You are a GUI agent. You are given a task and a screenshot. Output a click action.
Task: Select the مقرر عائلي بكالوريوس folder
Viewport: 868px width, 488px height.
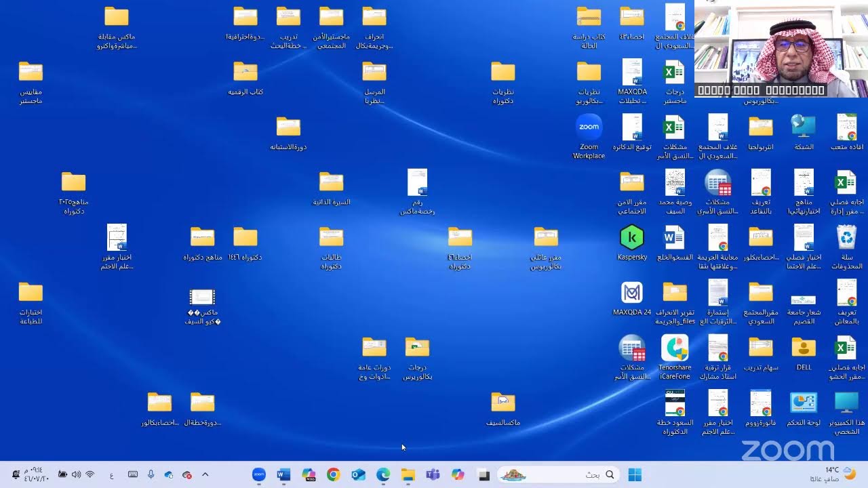click(x=546, y=247)
